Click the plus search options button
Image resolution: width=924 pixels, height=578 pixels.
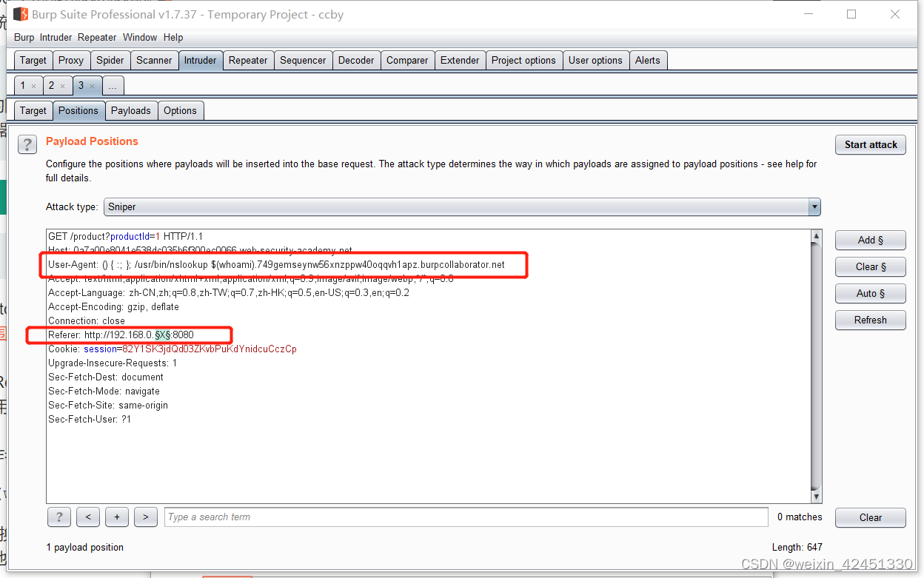point(117,517)
